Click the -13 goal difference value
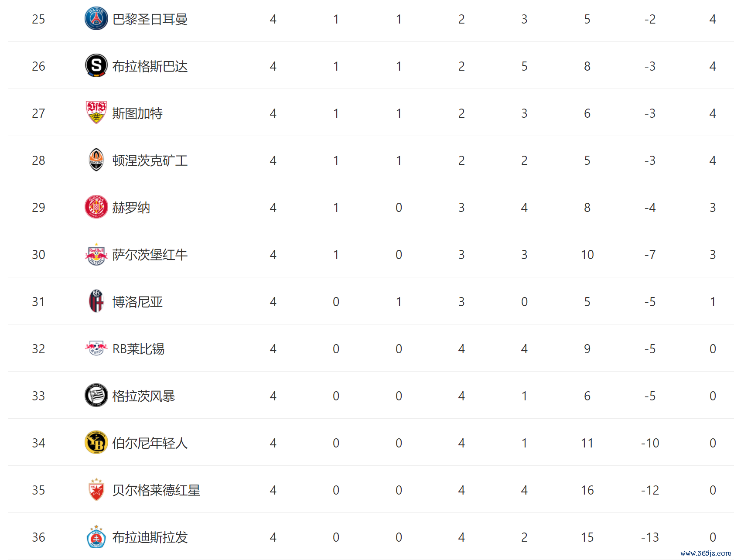The width and height of the screenshot is (734, 560). click(650, 537)
